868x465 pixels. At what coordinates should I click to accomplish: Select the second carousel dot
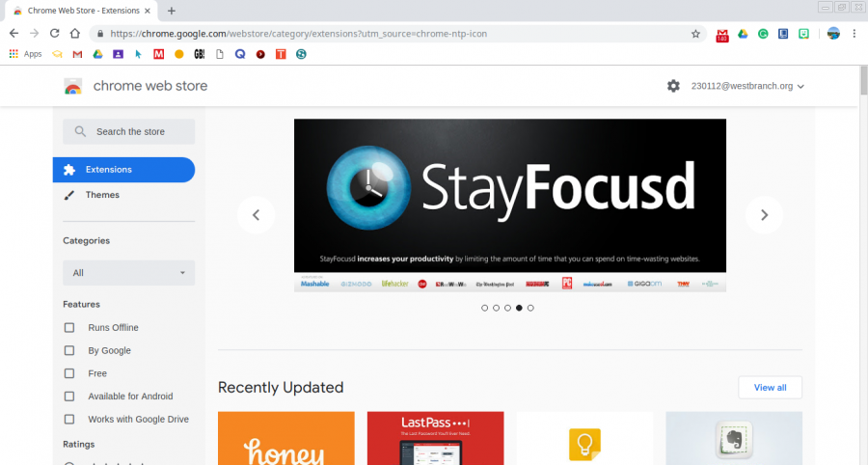496,308
